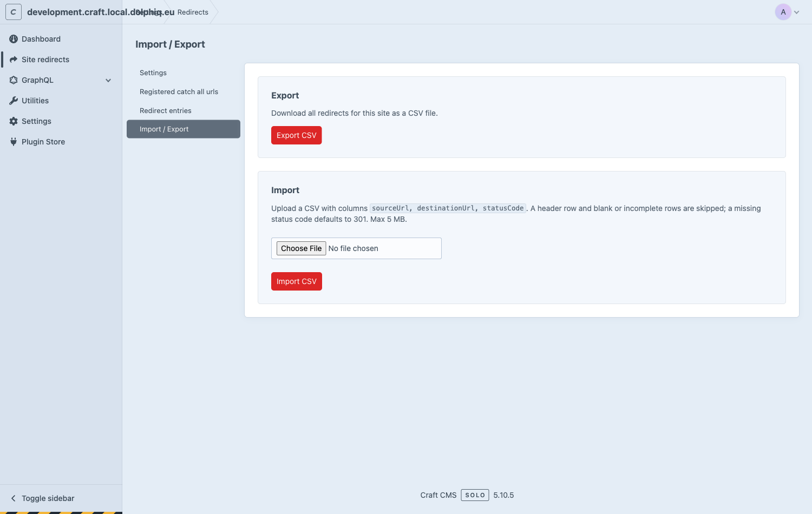Click the Craft 'C' site icon
The width and height of the screenshot is (812, 514).
coord(14,12)
